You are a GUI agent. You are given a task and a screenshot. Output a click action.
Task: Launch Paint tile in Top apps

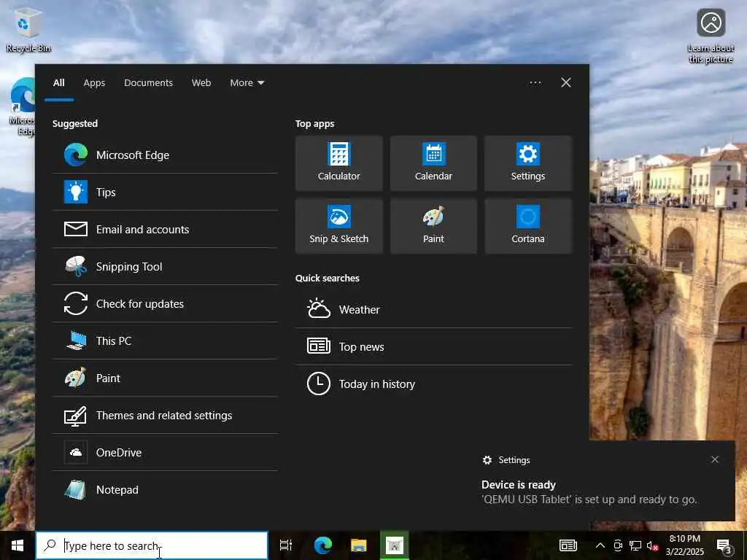coord(433,226)
